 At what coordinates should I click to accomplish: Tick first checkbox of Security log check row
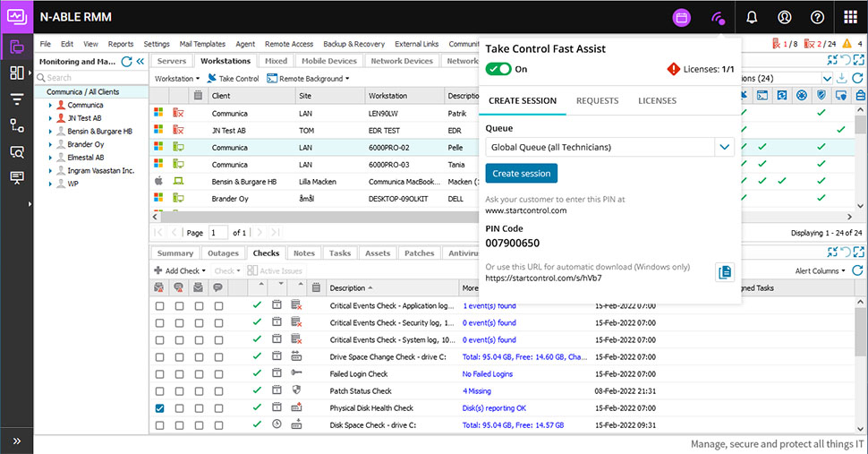click(159, 322)
